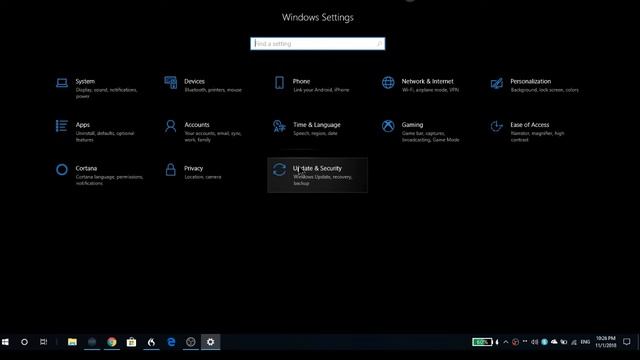Open Task View on the taskbar

point(44,342)
